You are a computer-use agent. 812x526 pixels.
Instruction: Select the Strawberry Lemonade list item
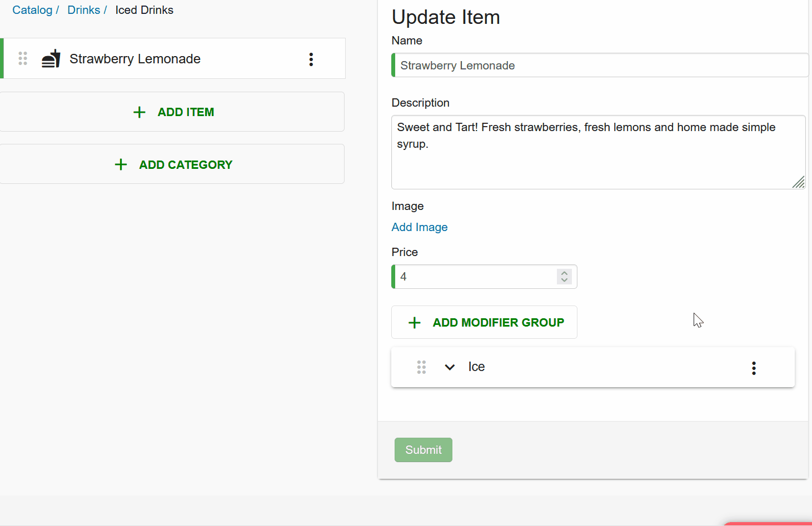pyautogui.click(x=173, y=58)
